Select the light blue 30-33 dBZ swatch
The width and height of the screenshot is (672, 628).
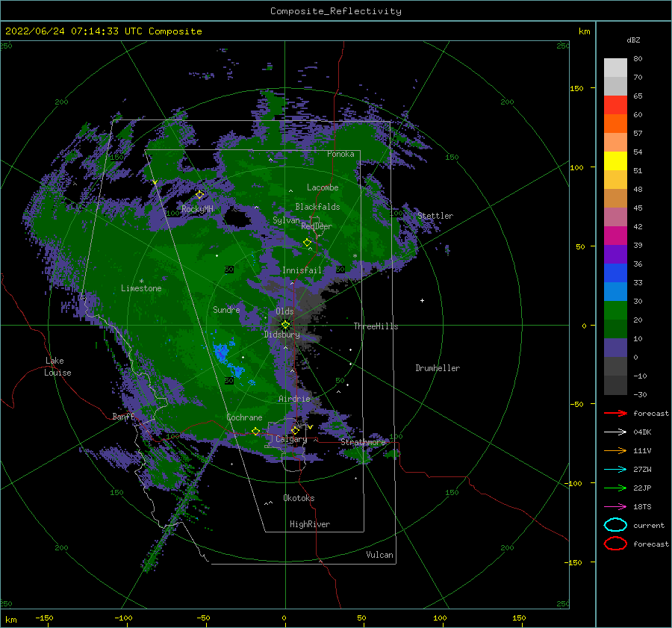pyautogui.click(x=615, y=291)
